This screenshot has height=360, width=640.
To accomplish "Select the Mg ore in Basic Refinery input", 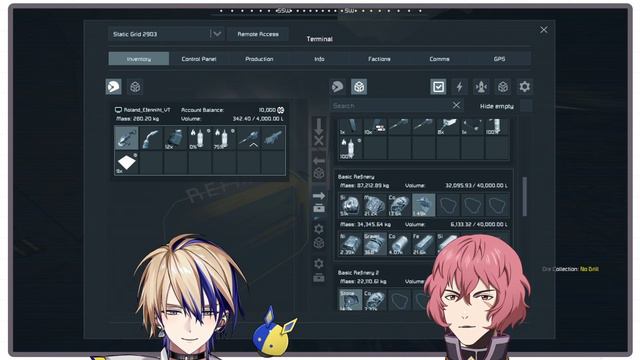I will coord(375,205).
